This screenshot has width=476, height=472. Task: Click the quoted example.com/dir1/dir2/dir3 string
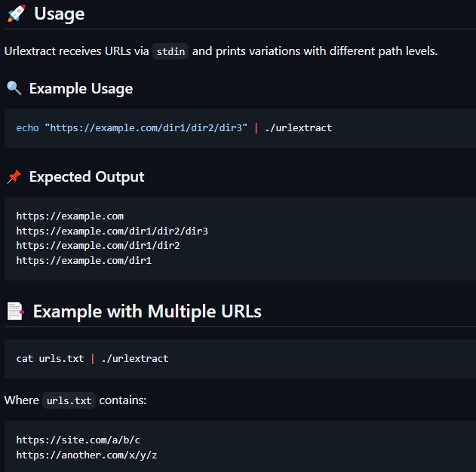pos(146,127)
